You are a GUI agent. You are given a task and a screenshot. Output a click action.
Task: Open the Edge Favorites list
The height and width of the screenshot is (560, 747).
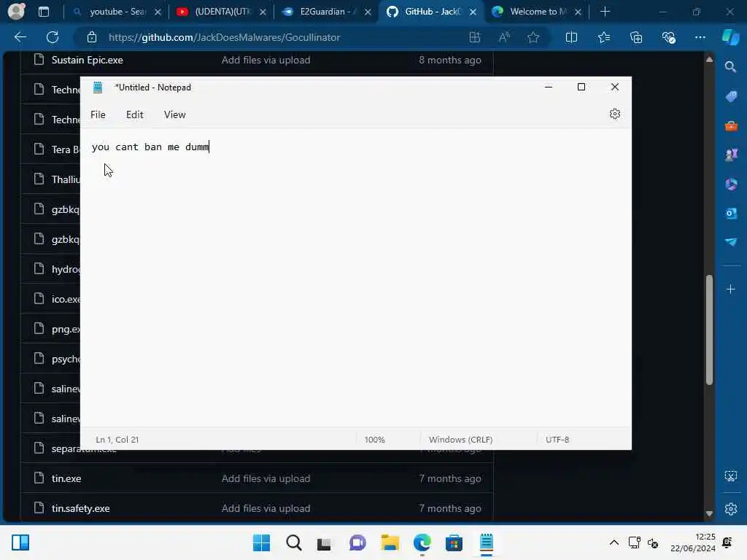coord(603,37)
